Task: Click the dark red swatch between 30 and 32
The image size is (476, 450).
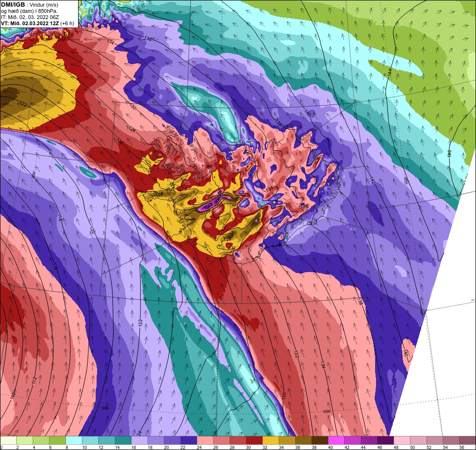Action: (255, 440)
